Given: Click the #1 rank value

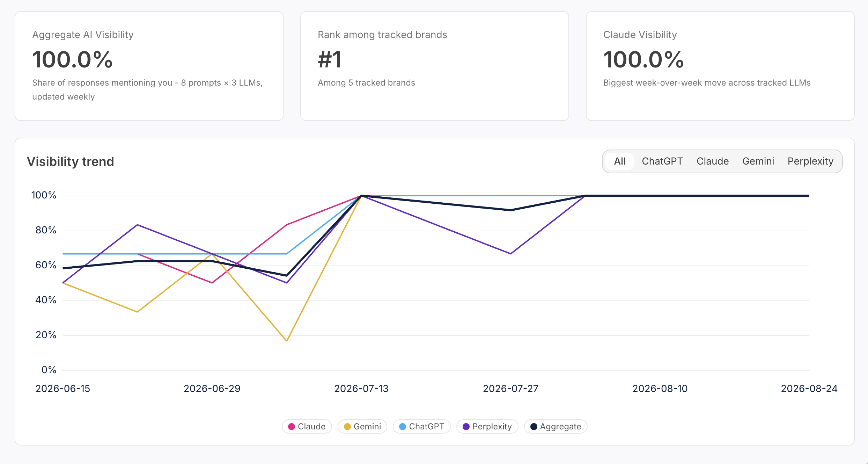Looking at the screenshot, I should [x=330, y=59].
